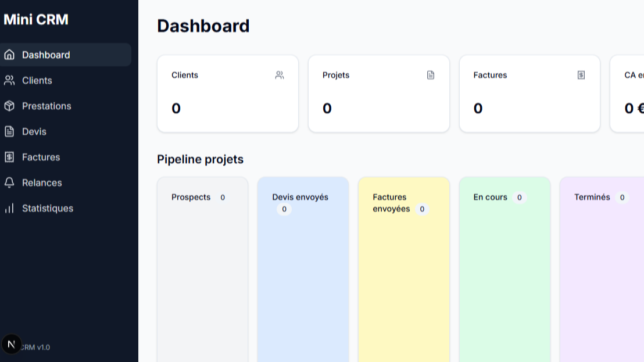Viewport: 644px width, 362px height.
Task: Go to Statistiques in the sidebar
Action: (48, 208)
